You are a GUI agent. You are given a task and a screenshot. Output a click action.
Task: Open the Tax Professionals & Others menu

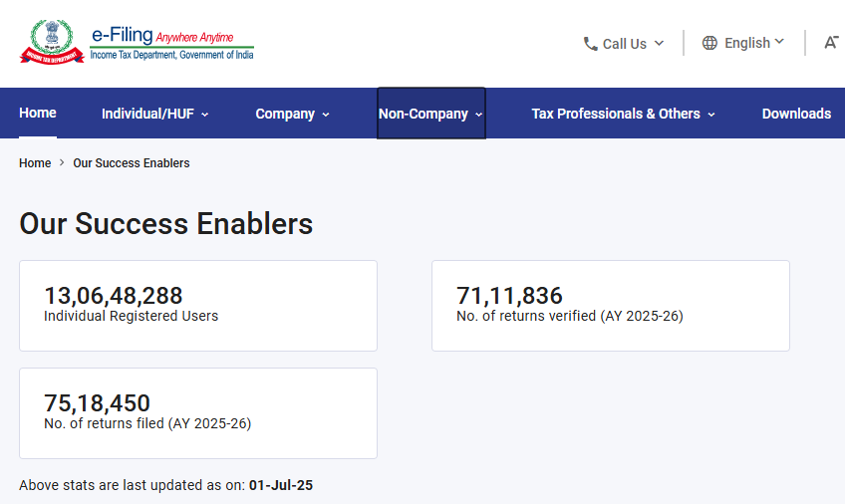pyautogui.click(x=616, y=114)
